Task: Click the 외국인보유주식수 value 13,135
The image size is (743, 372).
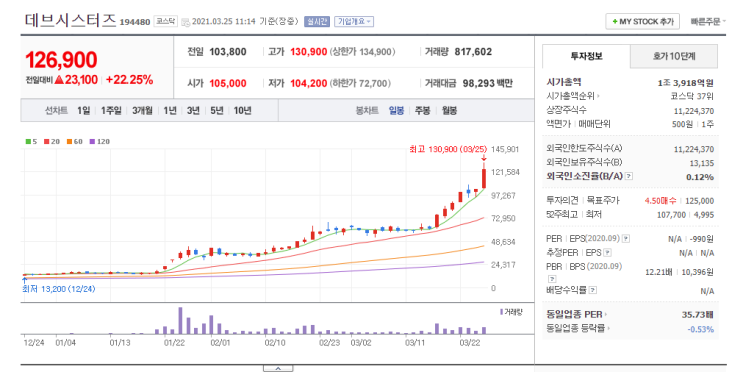Action: 701,163
